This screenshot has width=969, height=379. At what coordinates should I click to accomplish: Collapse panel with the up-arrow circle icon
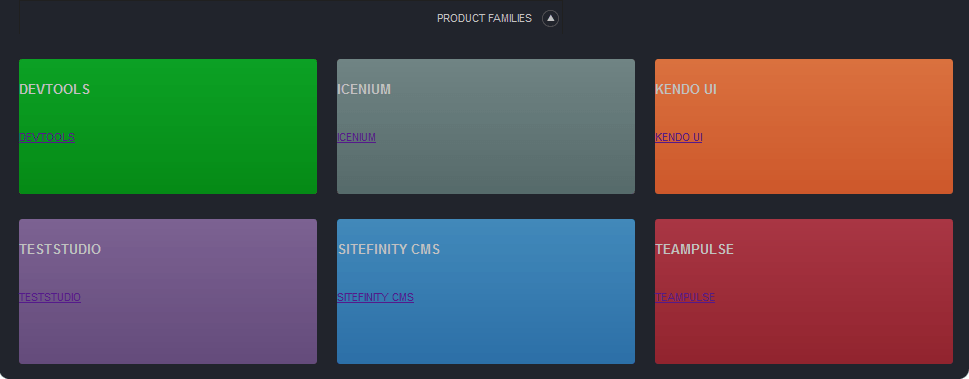coord(550,19)
